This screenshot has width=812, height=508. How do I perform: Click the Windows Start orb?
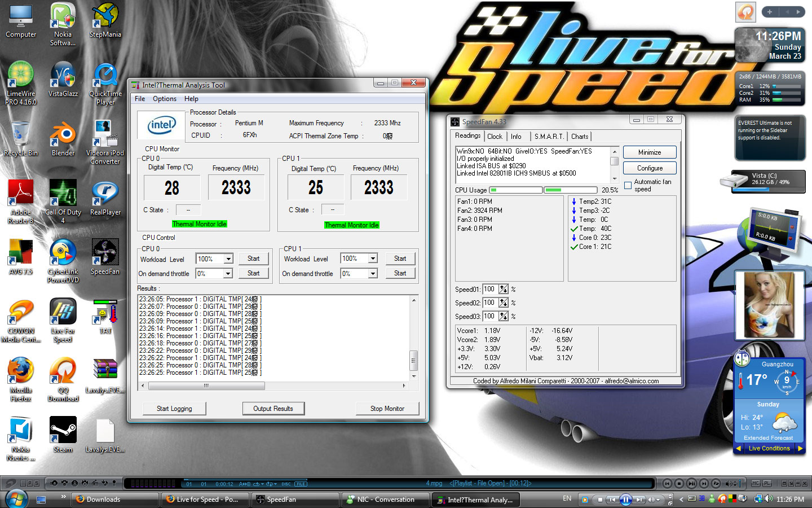(16, 499)
